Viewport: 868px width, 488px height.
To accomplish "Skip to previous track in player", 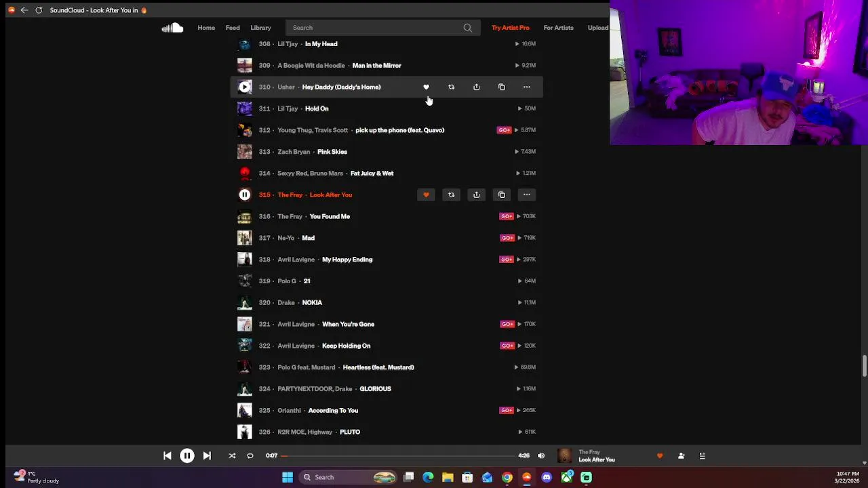I will click(x=167, y=456).
